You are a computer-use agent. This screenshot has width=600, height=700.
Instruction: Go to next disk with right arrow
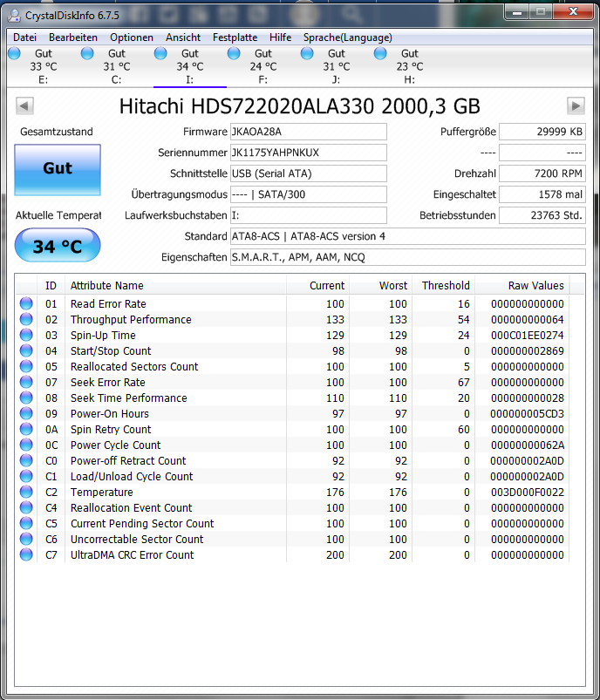point(576,106)
